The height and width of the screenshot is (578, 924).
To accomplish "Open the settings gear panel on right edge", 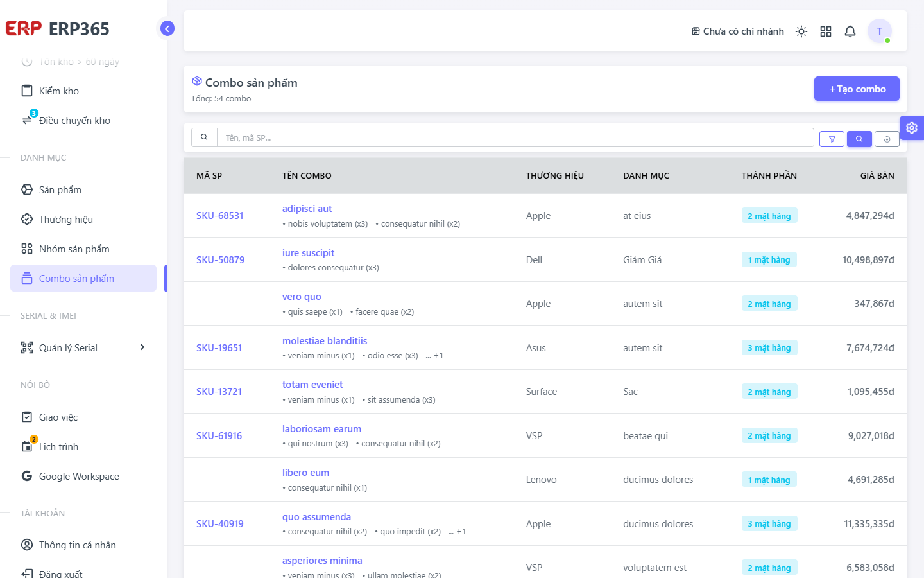I will [x=912, y=128].
